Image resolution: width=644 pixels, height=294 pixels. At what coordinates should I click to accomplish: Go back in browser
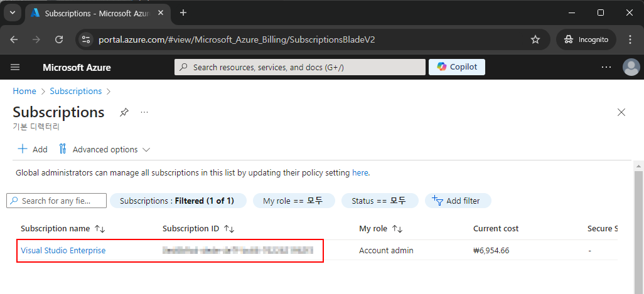tap(14, 39)
